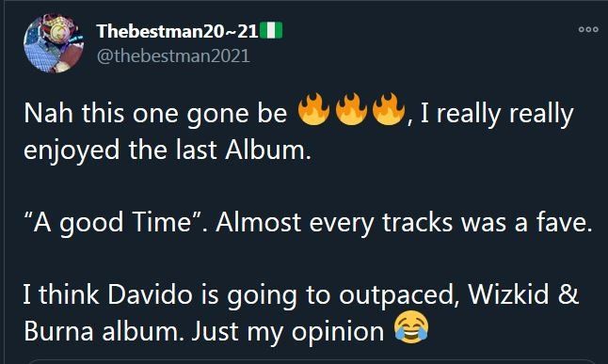Screen dimensions: 608x364
Task: Click the word "Davido" in the tweet
Action: pos(150,294)
